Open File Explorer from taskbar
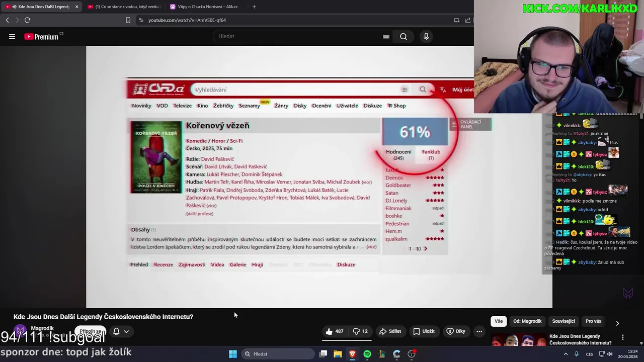Screen dimensions: 644x362 (x=338, y=354)
